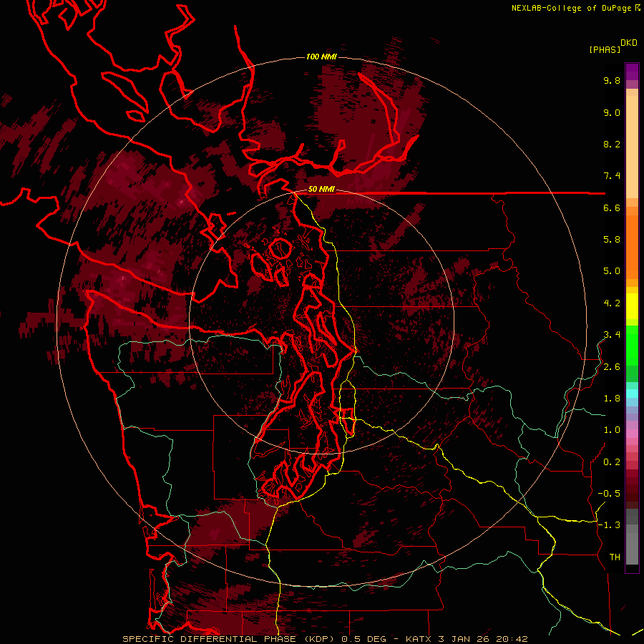Screen dimensions: 644x644
Task: Click the 0.2 value on the color scale
Action: (612, 462)
